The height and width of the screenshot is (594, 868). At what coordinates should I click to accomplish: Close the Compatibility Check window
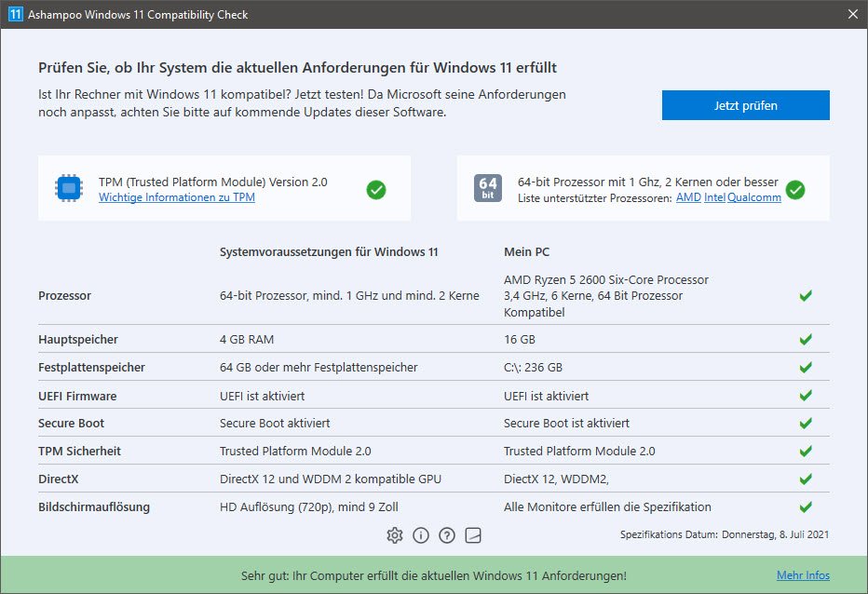pyautogui.click(x=852, y=15)
